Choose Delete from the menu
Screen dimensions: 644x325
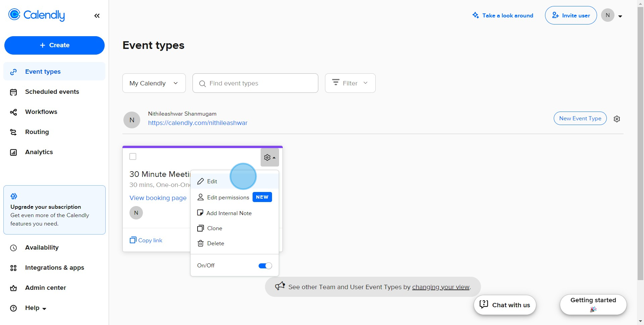(234, 243)
